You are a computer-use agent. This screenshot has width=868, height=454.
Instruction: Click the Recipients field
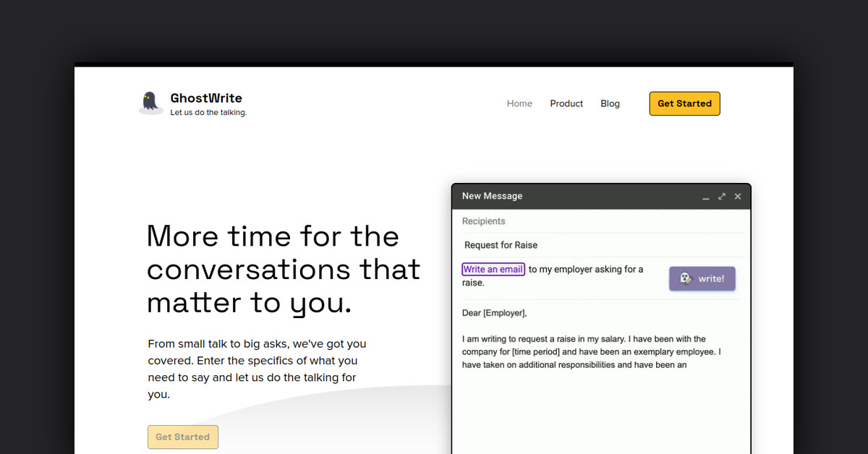[x=484, y=221]
